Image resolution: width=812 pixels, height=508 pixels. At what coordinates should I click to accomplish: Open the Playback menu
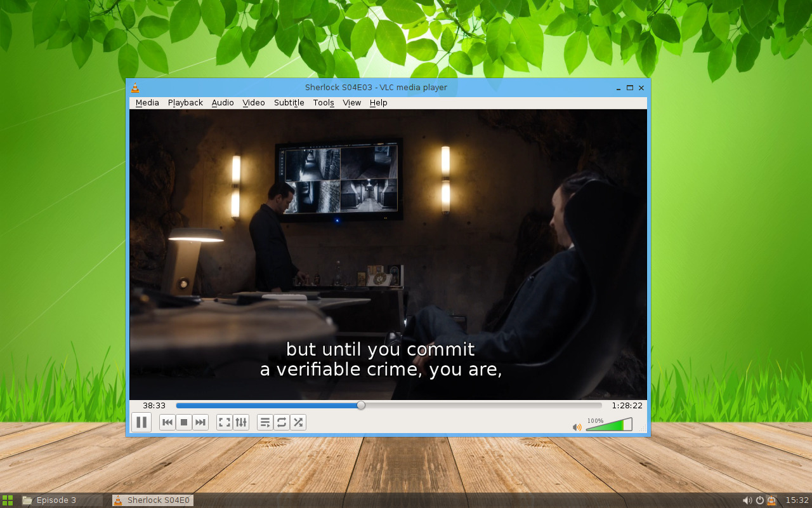pyautogui.click(x=185, y=102)
